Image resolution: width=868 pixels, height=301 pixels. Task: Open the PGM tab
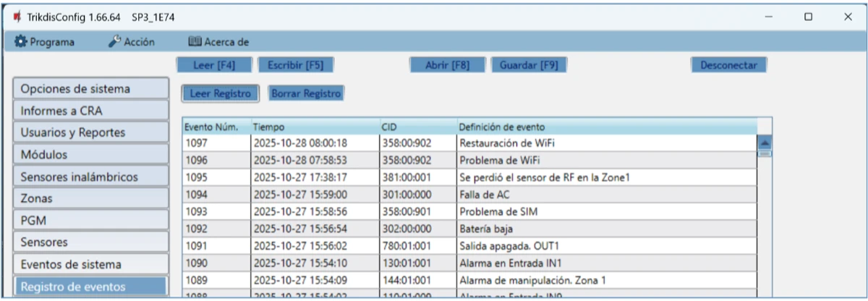[90, 220]
